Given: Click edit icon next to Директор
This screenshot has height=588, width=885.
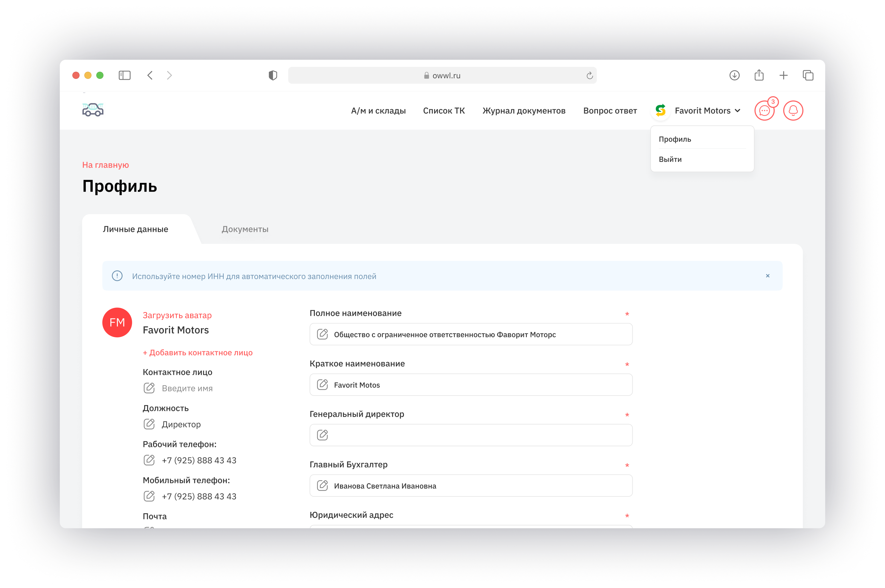Looking at the screenshot, I should coord(149,424).
